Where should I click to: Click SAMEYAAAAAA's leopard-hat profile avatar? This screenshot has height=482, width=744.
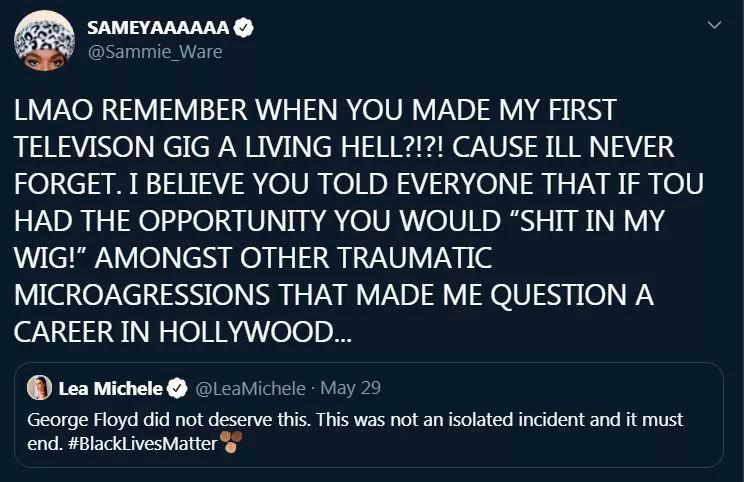point(40,40)
